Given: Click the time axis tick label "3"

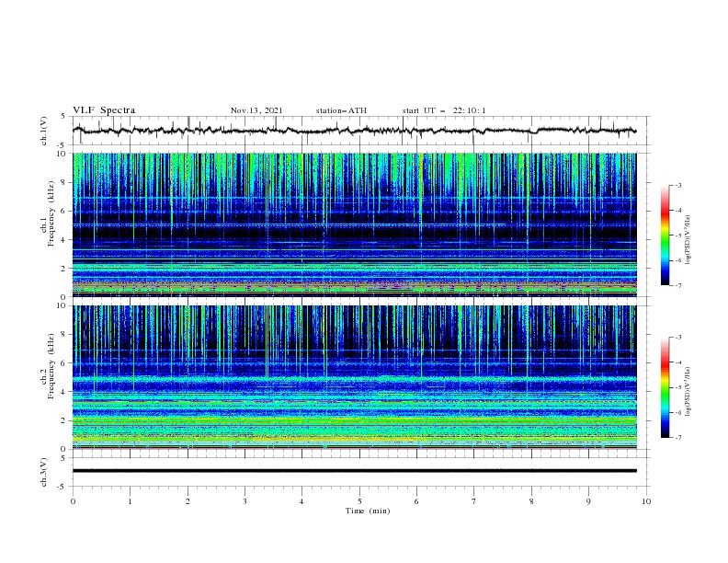Looking at the screenshot, I should [x=245, y=501].
